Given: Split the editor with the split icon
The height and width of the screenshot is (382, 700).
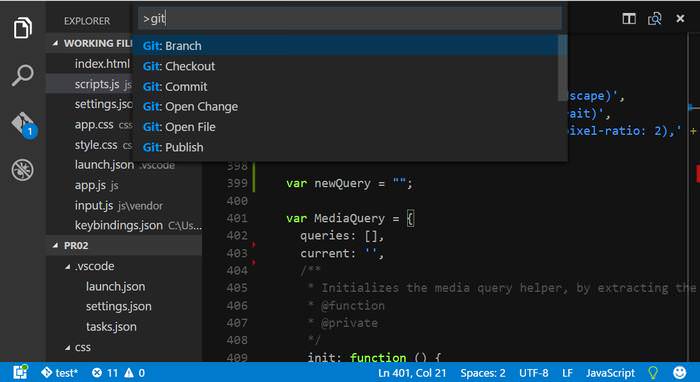Looking at the screenshot, I should pos(629,19).
